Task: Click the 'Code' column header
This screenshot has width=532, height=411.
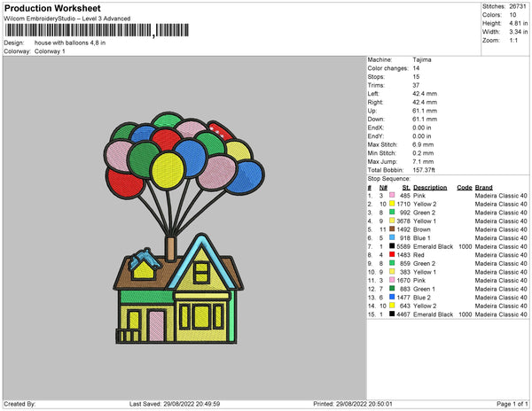Action: click(465, 188)
